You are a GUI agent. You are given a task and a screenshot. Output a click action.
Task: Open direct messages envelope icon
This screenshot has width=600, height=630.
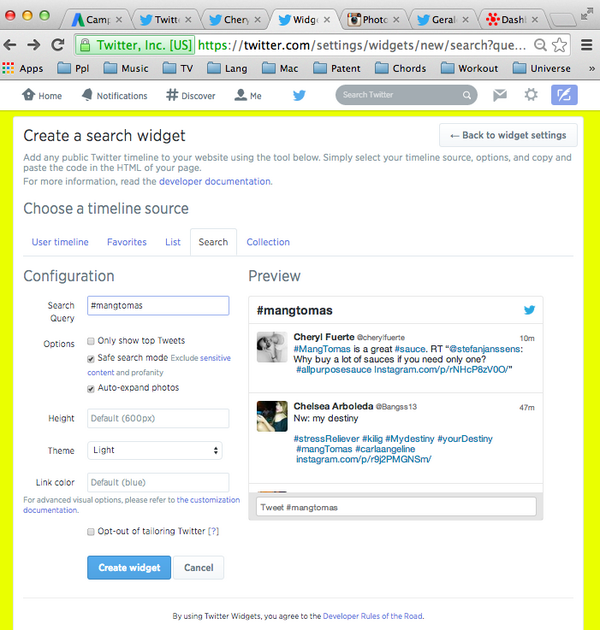tap(500, 95)
